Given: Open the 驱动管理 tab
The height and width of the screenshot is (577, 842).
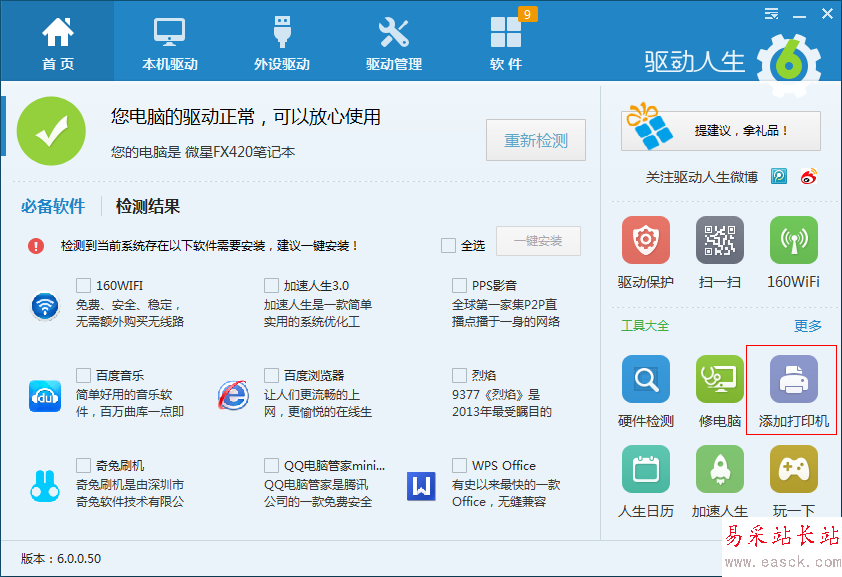Looking at the screenshot, I should [394, 42].
